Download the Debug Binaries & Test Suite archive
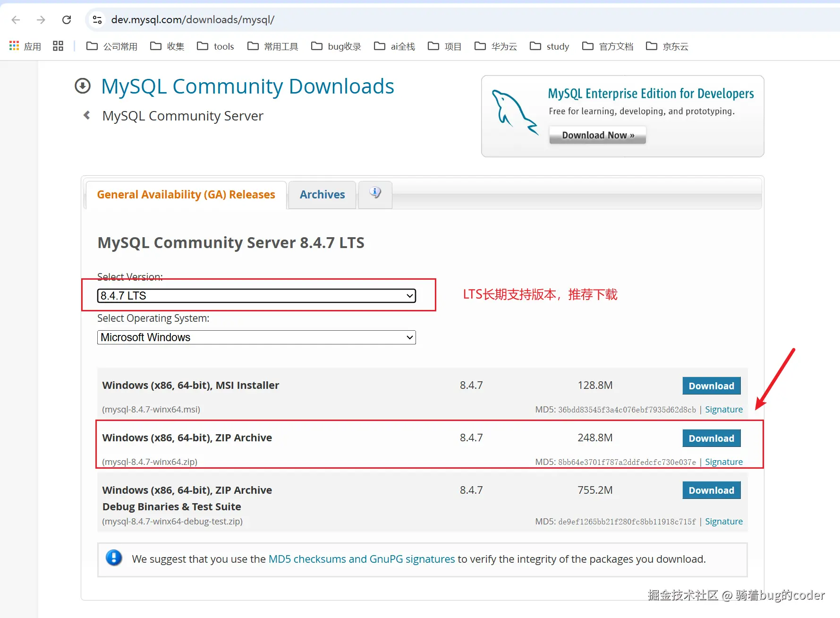 point(712,490)
